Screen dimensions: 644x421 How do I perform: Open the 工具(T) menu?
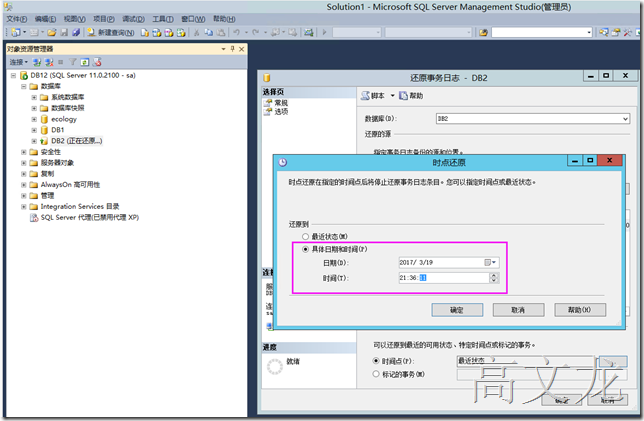tap(163, 19)
